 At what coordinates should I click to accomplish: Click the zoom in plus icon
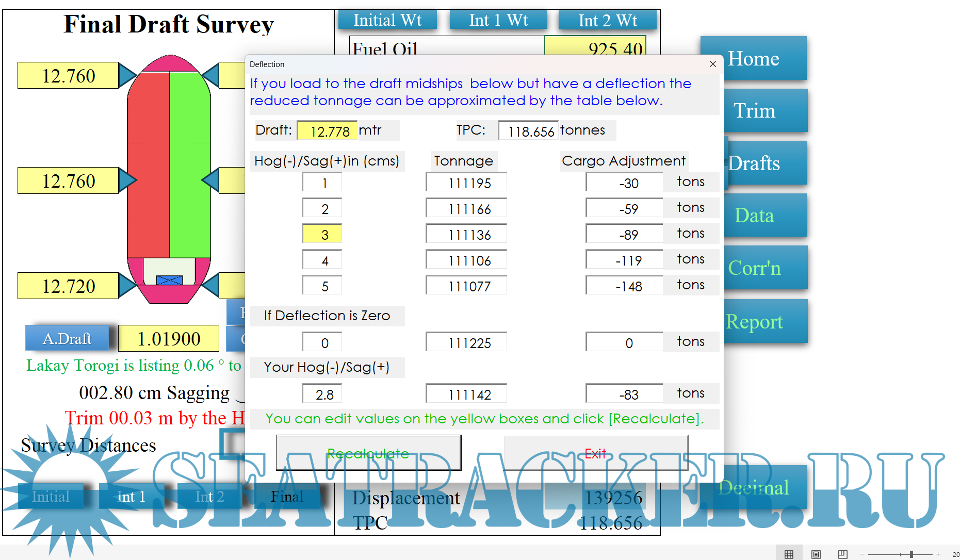point(938,554)
